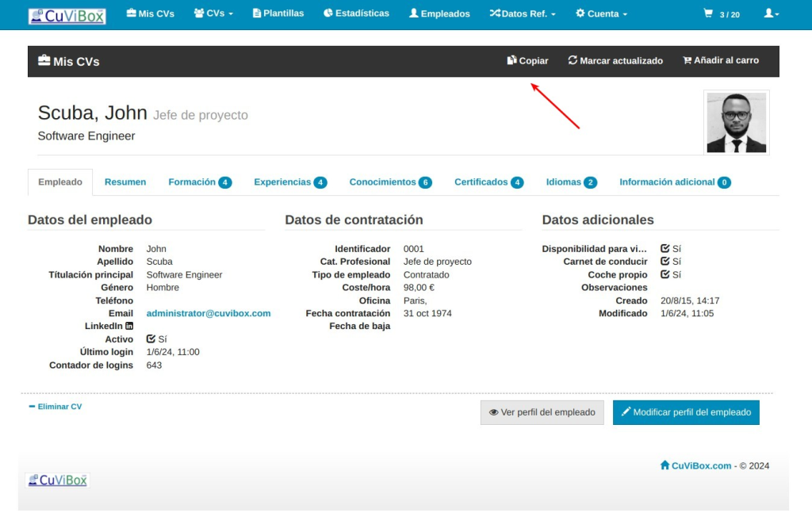Click the briefcase icon in Mis CVs header
The width and height of the screenshot is (812, 528).
tap(44, 61)
